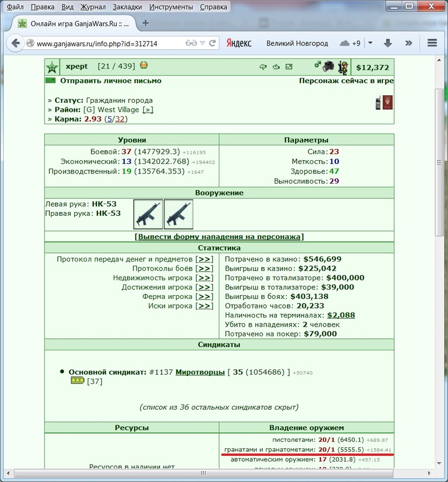Open the downloads arrow icon in toolbar
Image resolution: width=448 pixels, height=482 pixels.
point(388,43)
